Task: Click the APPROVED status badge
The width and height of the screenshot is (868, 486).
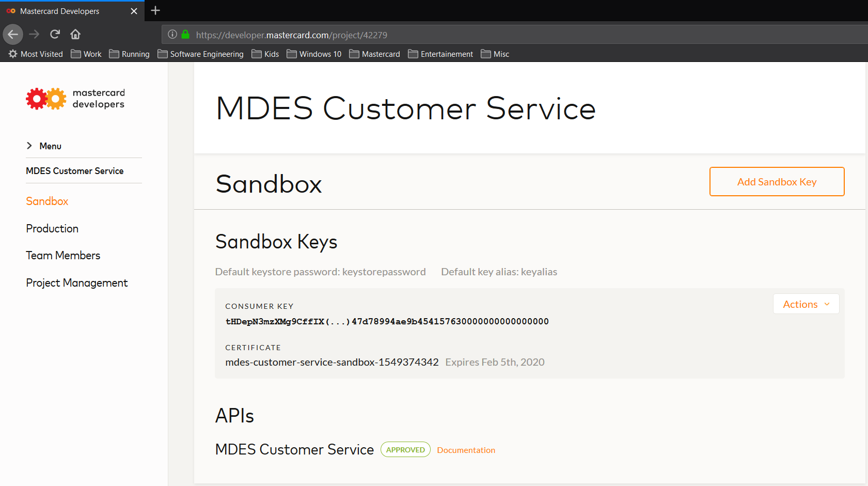Action: tap(405, 450)
